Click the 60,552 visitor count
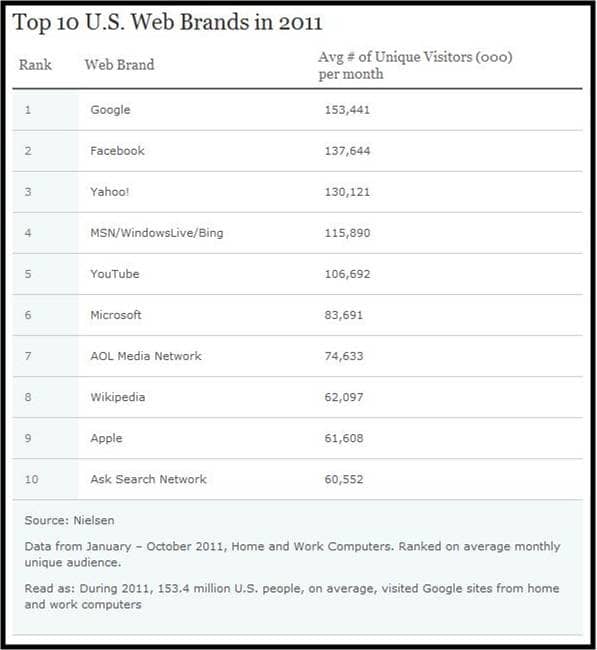597x650 pixels. tap(344, 479)
